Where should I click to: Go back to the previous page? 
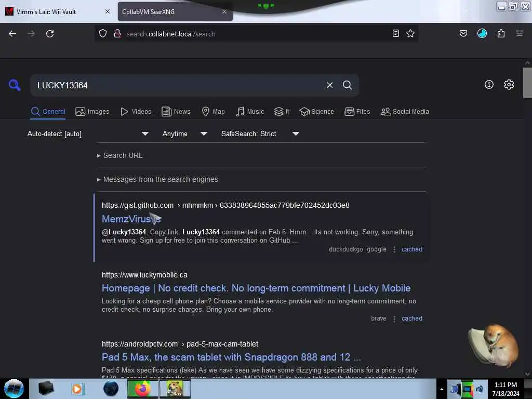pos(12,34)
